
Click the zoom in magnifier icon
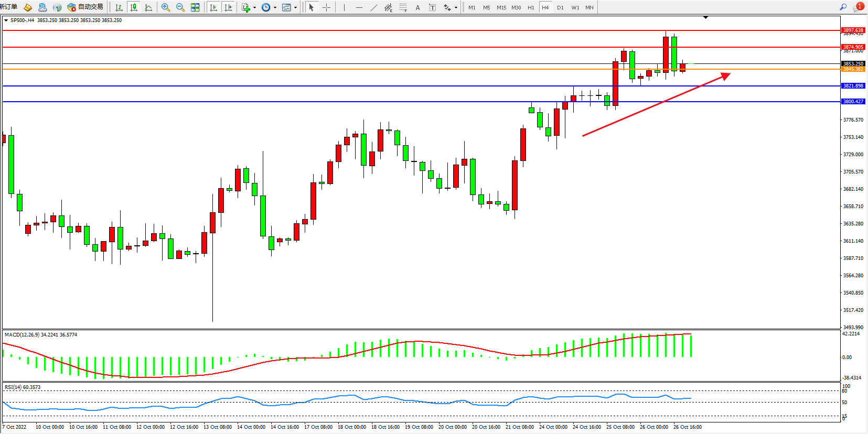point(166,7)
